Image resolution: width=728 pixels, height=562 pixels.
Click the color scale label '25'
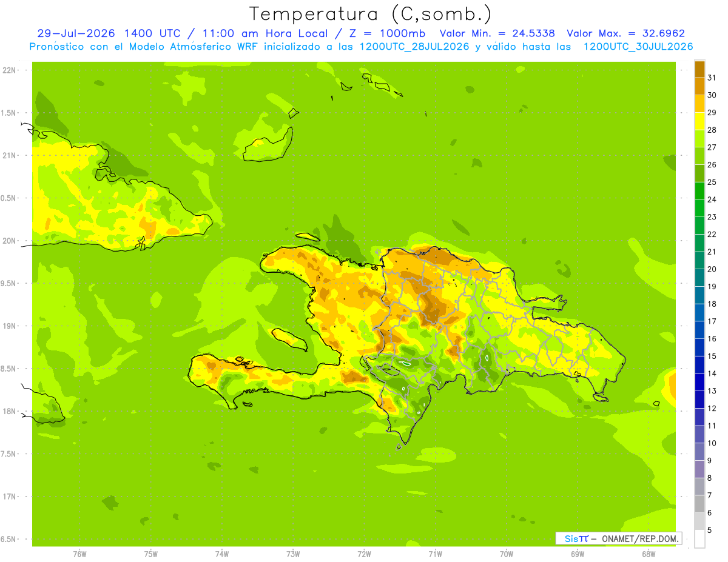point(712,182)
